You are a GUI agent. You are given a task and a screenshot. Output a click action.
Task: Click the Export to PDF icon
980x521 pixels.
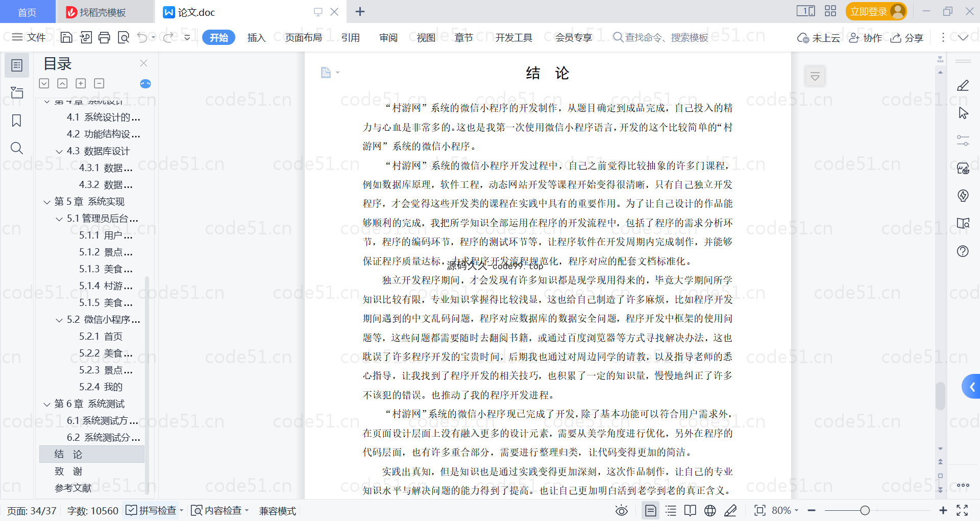[86, 37]
